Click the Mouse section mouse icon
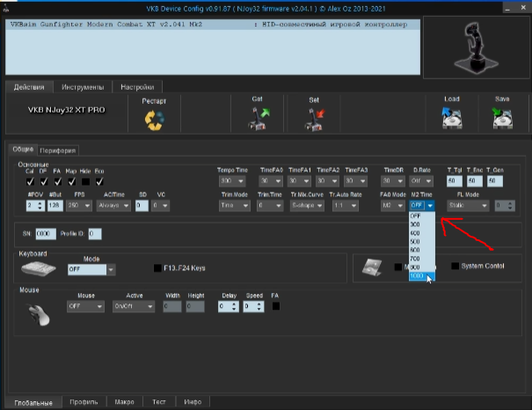The image size is (532, 410). (x=39, y=315)
